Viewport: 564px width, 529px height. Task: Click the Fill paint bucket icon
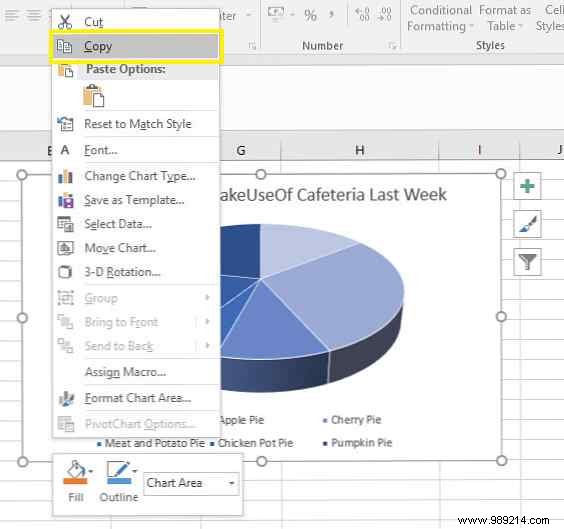pos(75,473)
